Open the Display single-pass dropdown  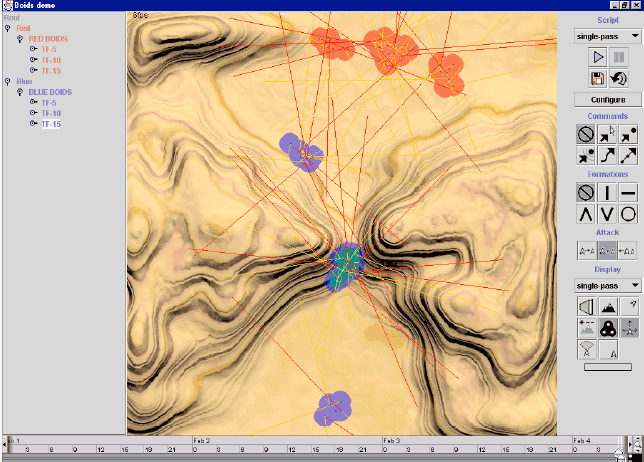[607, 285]
